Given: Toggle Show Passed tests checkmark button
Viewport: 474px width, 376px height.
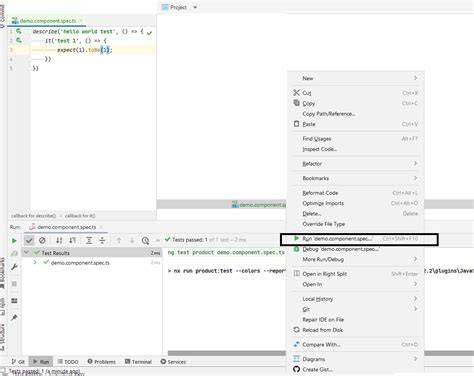Looking at the screenshot, I should pyautogui.click(x=29, y=240).
